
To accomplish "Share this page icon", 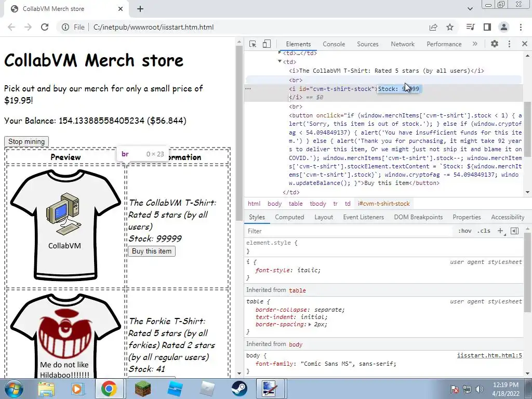I will coord(433,27).
